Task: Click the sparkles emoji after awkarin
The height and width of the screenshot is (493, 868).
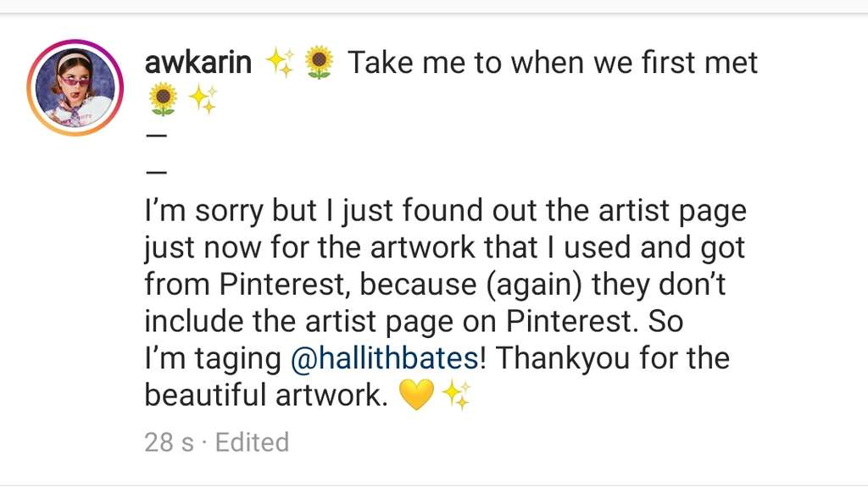Action: 280,62
